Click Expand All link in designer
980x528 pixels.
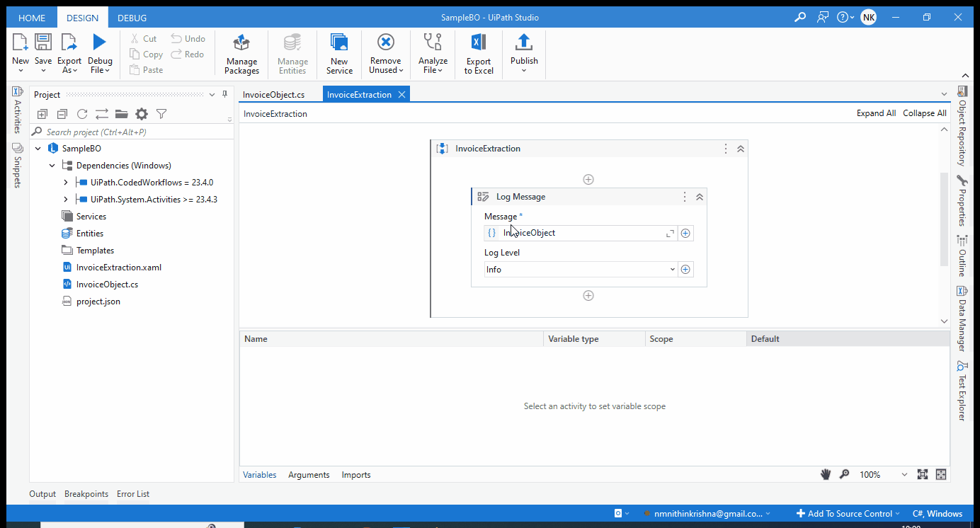coord(876,113)
